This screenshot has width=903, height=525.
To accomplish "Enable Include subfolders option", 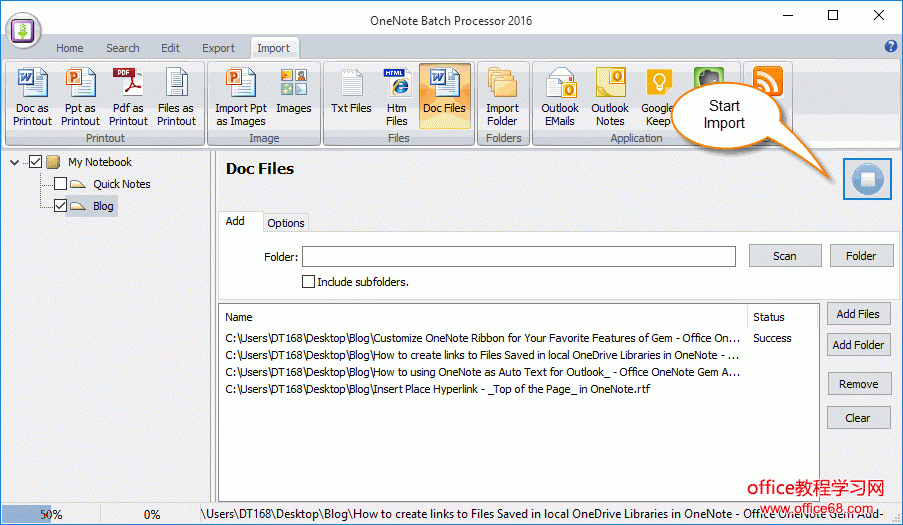I will 308,282.
